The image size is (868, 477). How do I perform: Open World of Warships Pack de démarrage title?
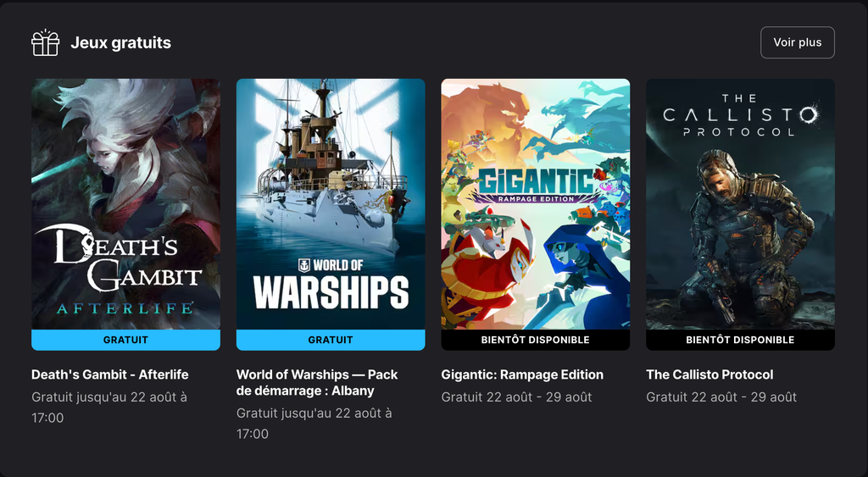coord(317,382)
